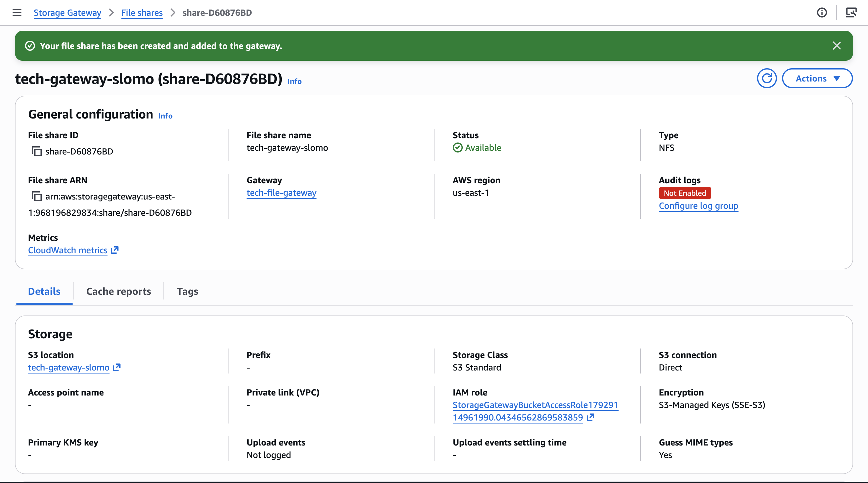Viewport: 868px width, 483px height.
Task: Click Configure log group link
Action: (698, 205)
